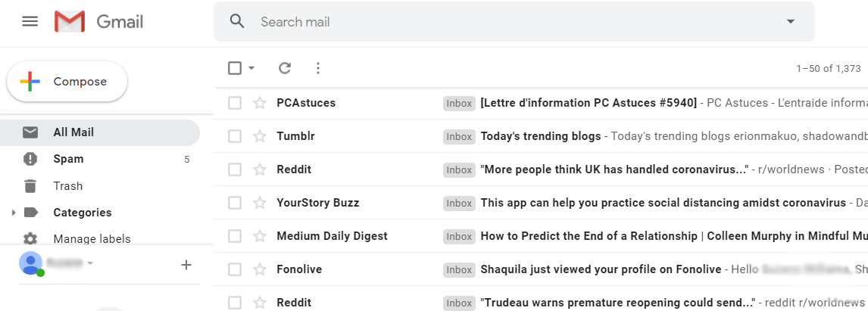Open the three-dot More options menu
The height and width of the screenshot is (311, 868).
point(318,68)
